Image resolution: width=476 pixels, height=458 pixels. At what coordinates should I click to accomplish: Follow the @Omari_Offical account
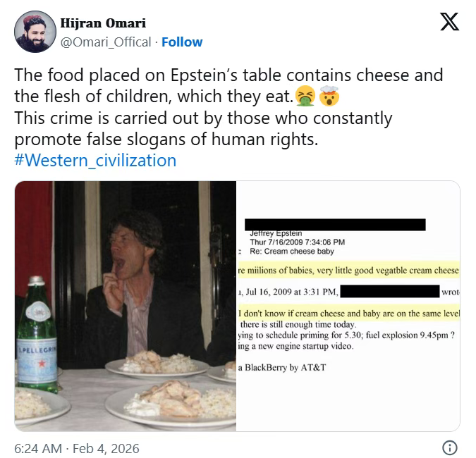[182, 42]
